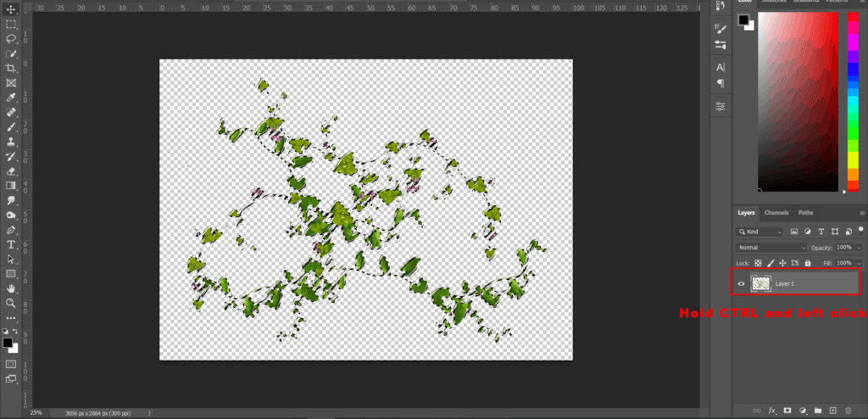Toggle filter for type layers
The width and height of the screenshot is (868, 419).
pos(821,232)
